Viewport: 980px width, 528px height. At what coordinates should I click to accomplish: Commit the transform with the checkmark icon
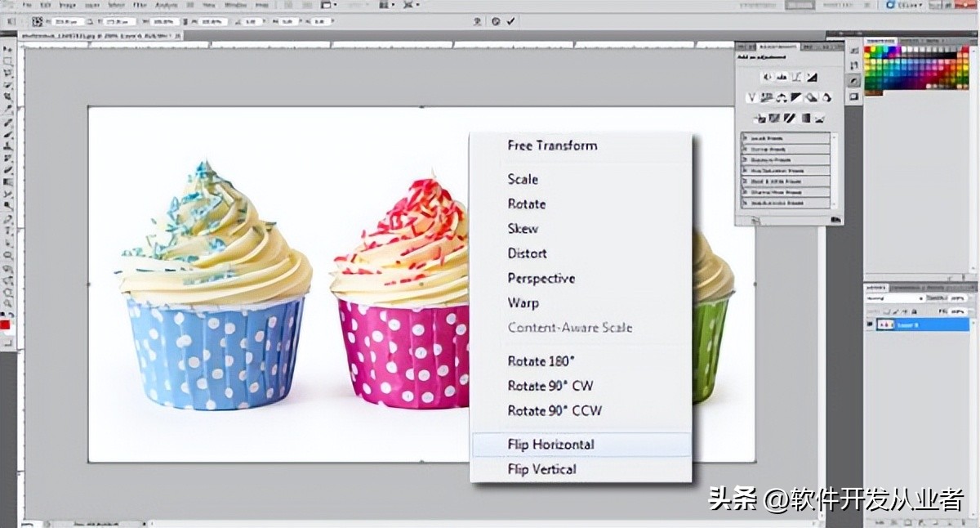(x=511, y=20)
